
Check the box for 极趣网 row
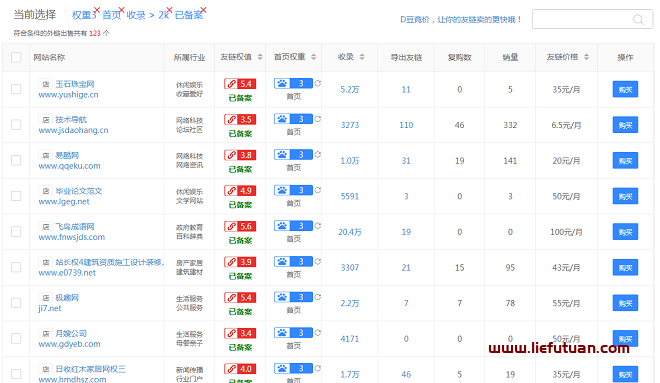(x=16, y=303)
